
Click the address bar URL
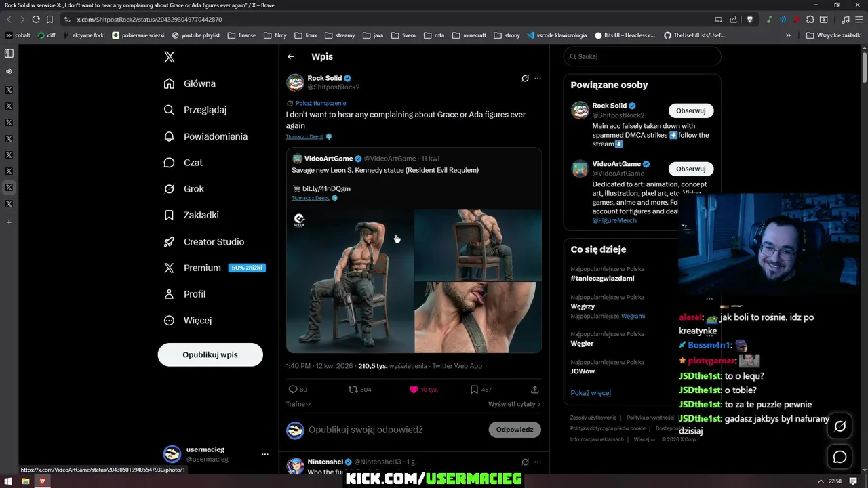[149, 20]
